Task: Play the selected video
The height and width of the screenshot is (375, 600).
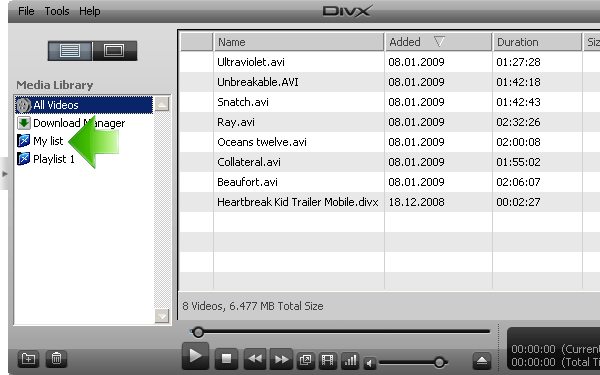Action: pyautogui.click(x=195, y=356)
